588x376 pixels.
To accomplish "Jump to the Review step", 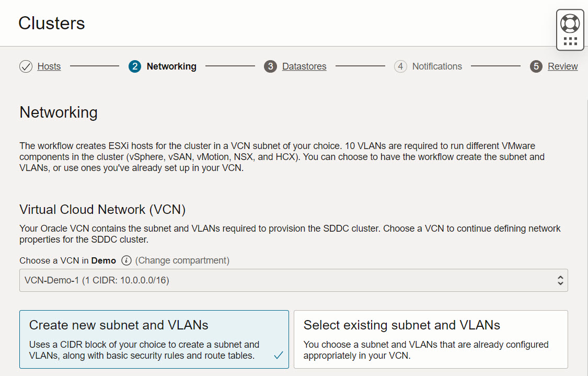I will [x=562, y=66].
